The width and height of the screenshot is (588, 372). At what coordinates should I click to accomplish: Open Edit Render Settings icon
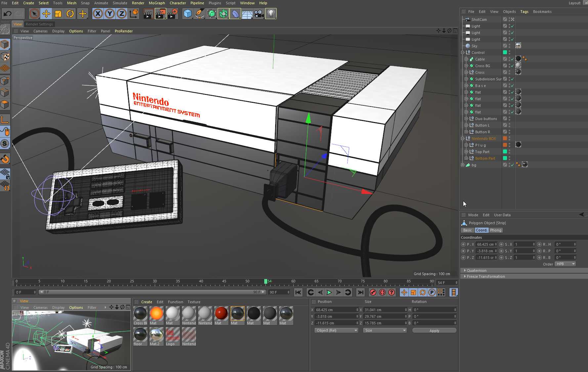pos(173,14)
